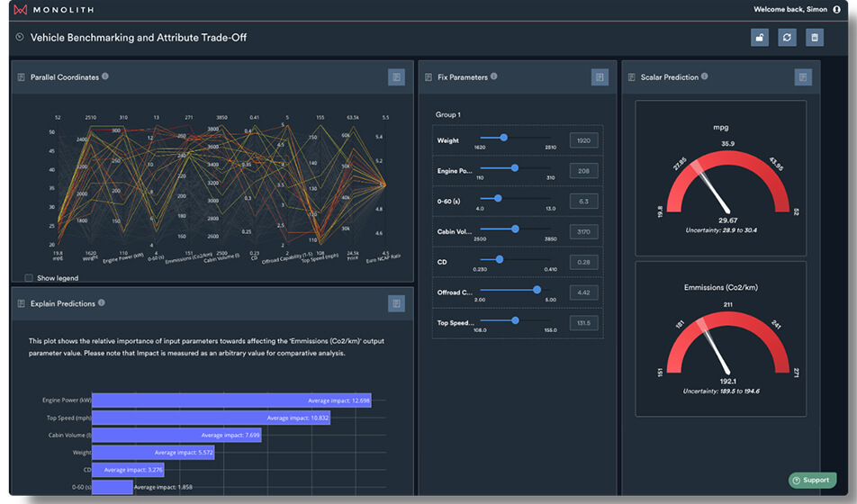This screenshot has height=504, width=857.
Task: Click the Top Speed slider handle
Action: click(516, 320)
